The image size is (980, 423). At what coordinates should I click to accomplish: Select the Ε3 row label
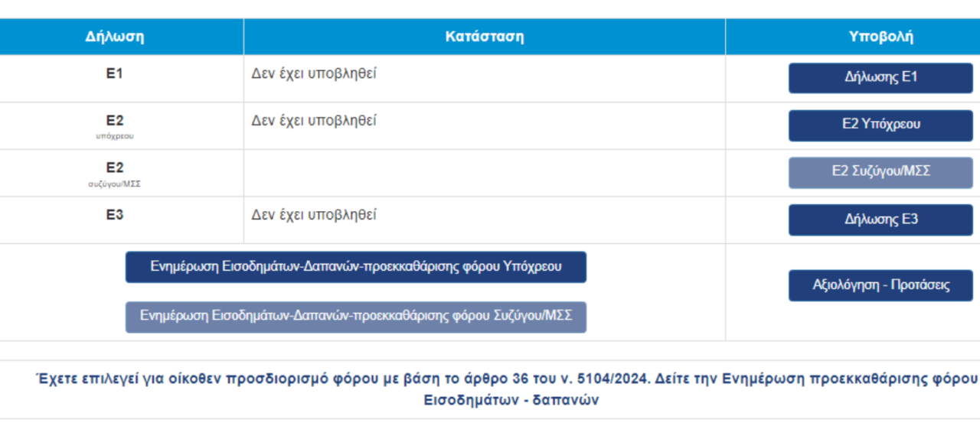coord(115,216)
